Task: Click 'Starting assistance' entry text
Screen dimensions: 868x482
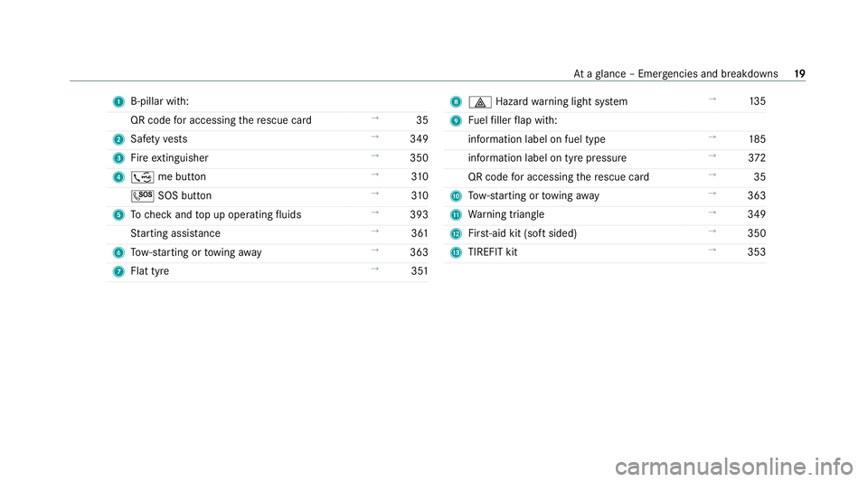Action: (175, 233)
